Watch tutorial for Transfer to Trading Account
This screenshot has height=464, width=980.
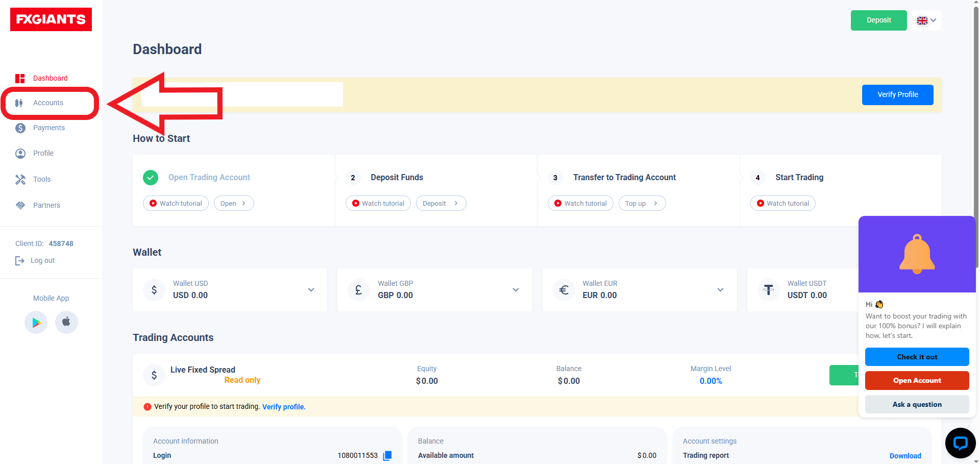tap(580, 203)
